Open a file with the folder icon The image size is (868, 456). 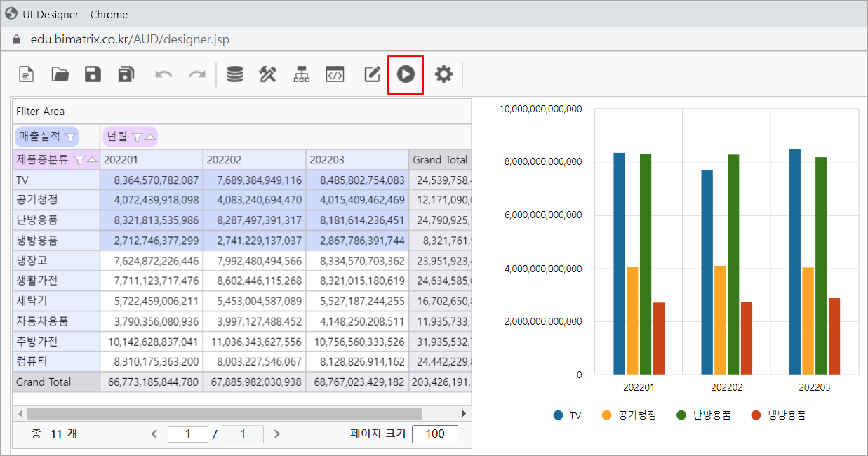coord(60,74)
